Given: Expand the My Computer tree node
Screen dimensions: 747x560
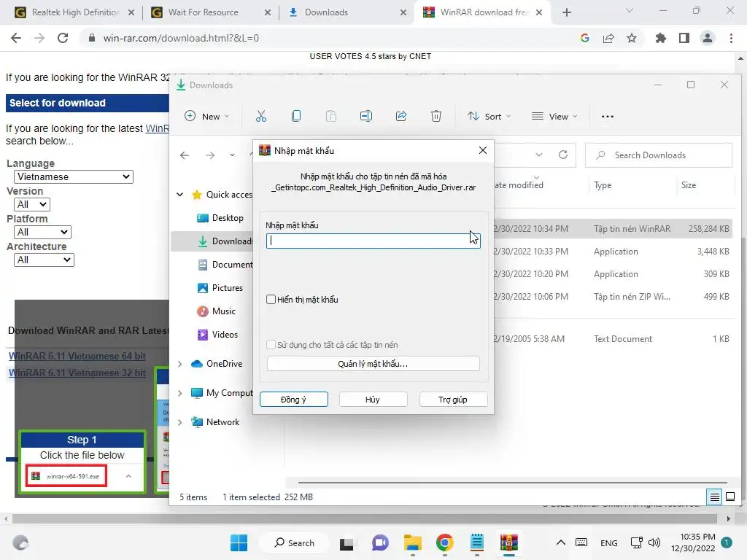Looking at the screenshot, I should tap(179, 393).
